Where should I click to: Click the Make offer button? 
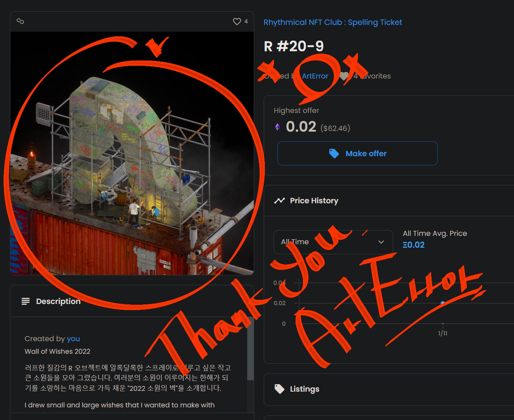point(357,153)
